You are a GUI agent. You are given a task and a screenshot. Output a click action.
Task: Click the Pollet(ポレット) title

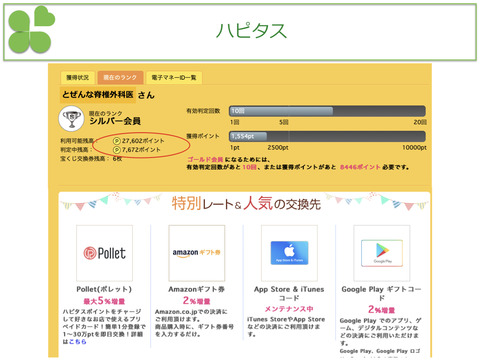pyautogui.click(x=104, y=289)
